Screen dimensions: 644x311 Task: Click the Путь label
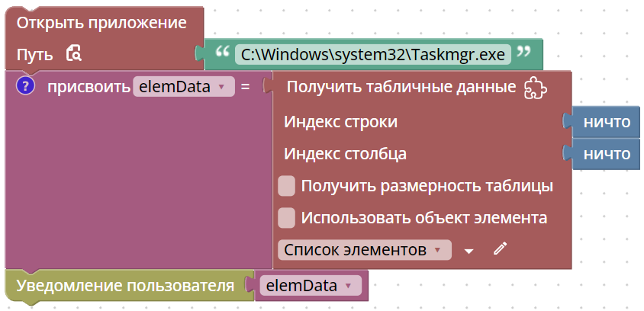point(34,55)
